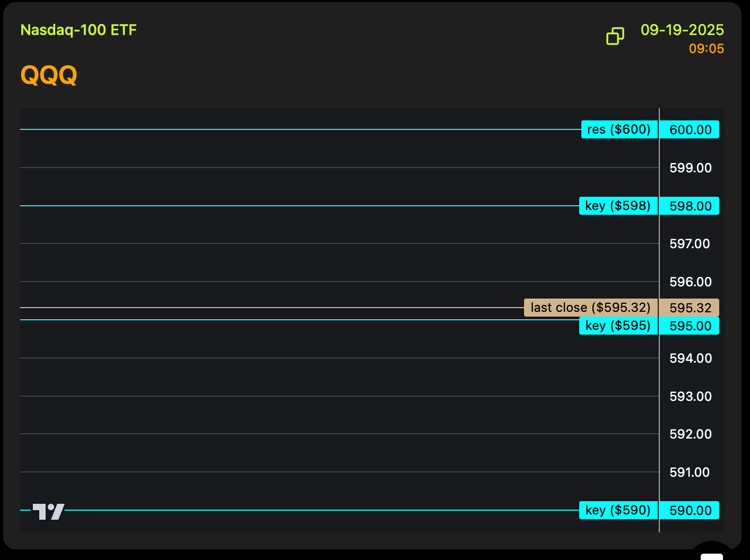Click the 593.00 price scale value

pyautogui.click(x=690, y=397)
